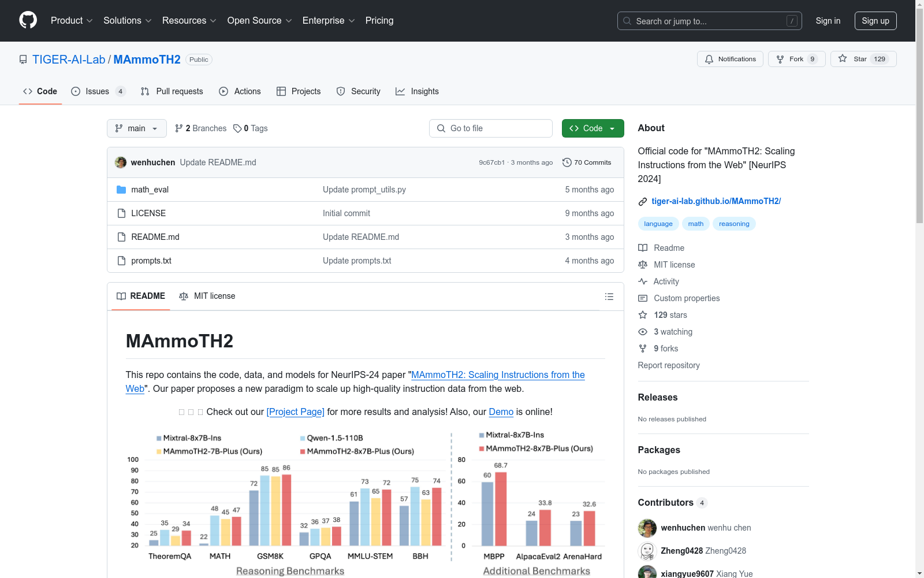924x578 pixels.
Task: Star the repository
Action: [863, 59]
